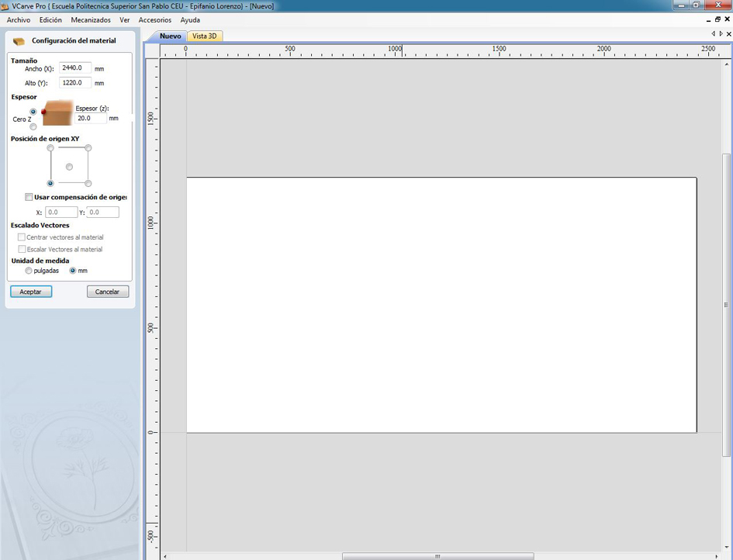Click the Ancho (X) width field
733x560 pixels.
tap(74, 68)
